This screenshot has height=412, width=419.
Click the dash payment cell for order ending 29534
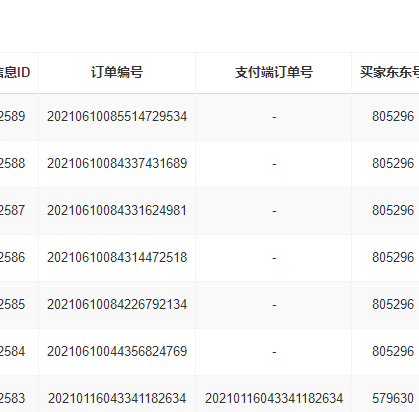[274, 117]
